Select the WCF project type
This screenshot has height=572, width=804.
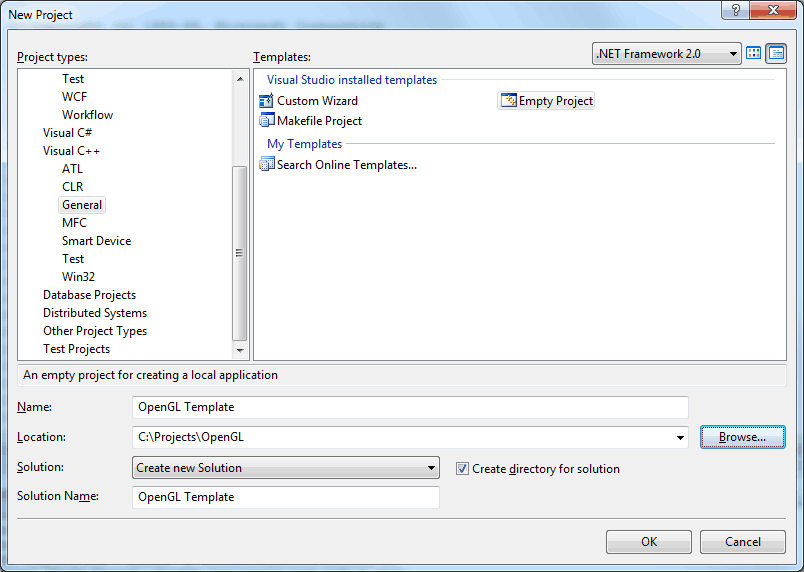tap(74, 96)
